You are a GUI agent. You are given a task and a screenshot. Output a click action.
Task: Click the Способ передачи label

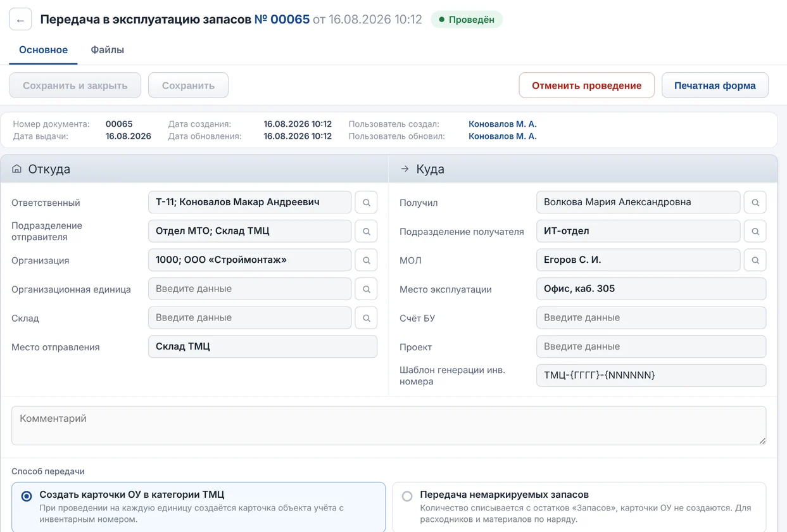(48, 471)
